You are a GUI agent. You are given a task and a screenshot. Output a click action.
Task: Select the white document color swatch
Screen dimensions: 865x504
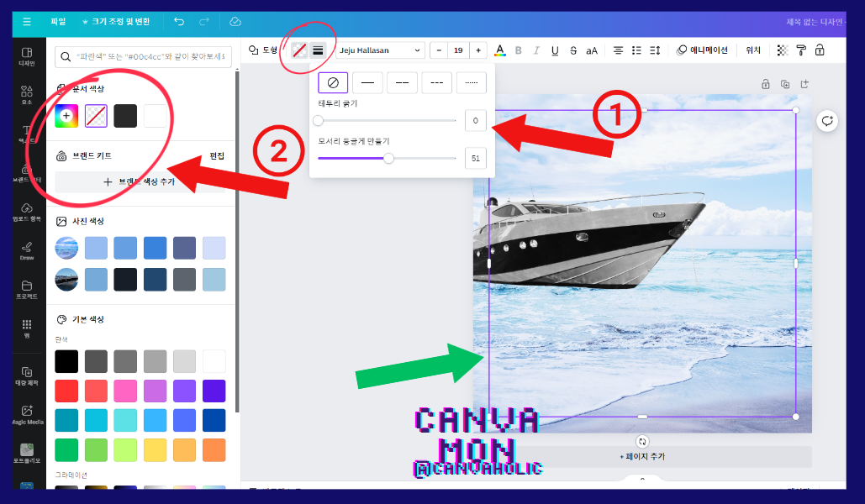[155, 116]
